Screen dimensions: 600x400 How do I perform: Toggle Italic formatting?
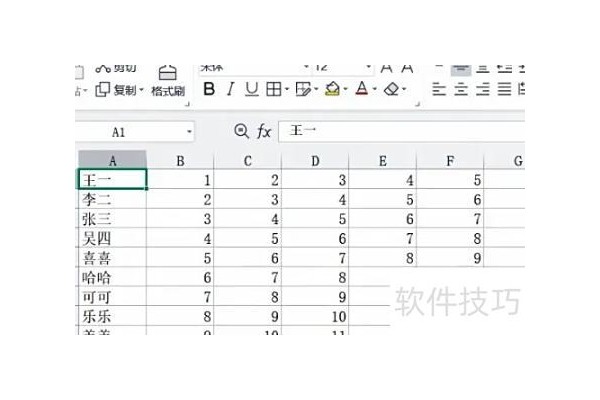[230, 89]
